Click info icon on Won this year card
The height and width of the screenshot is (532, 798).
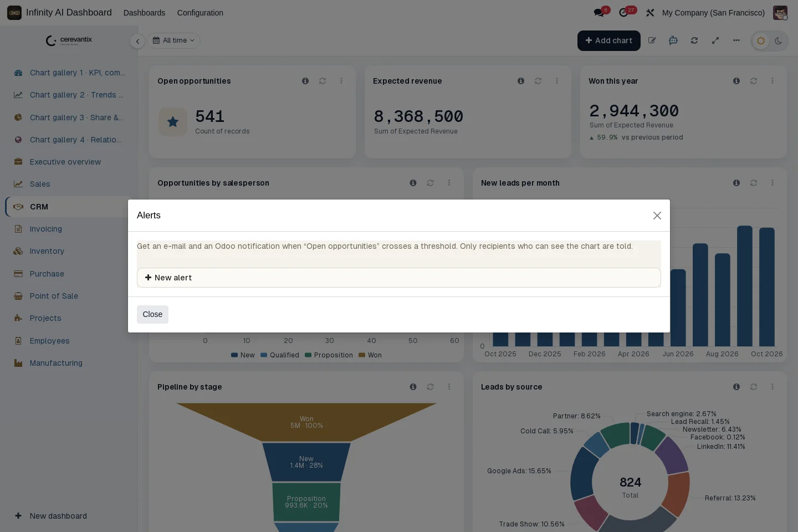[x=736, y=81]
